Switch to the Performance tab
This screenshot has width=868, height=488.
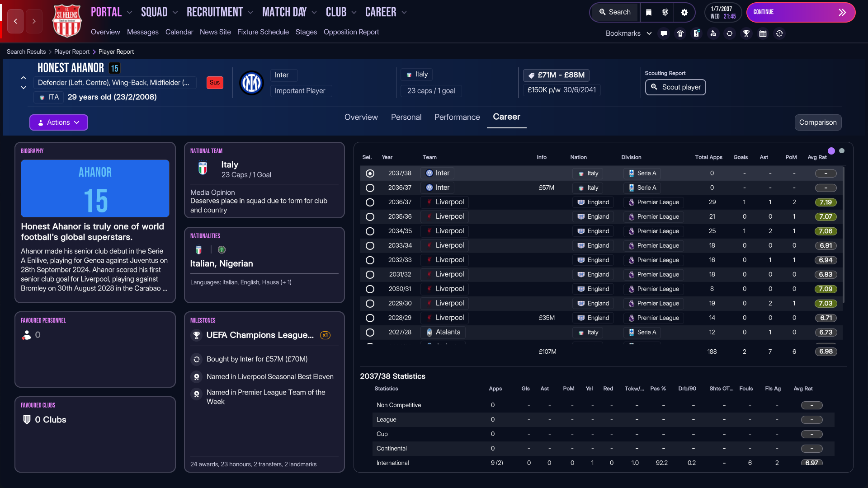[x=457, y=117]
